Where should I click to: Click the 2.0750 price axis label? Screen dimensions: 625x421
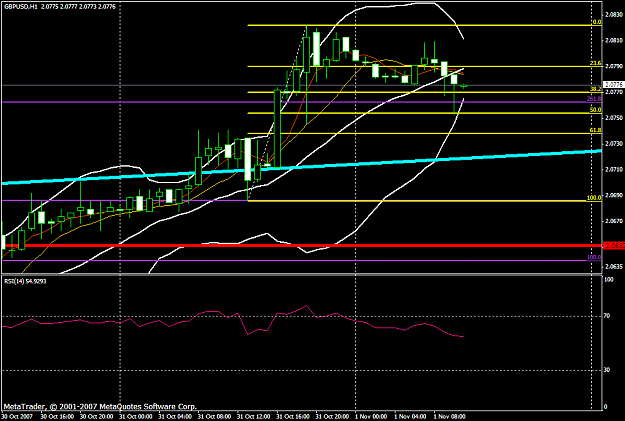click(613, 118)
